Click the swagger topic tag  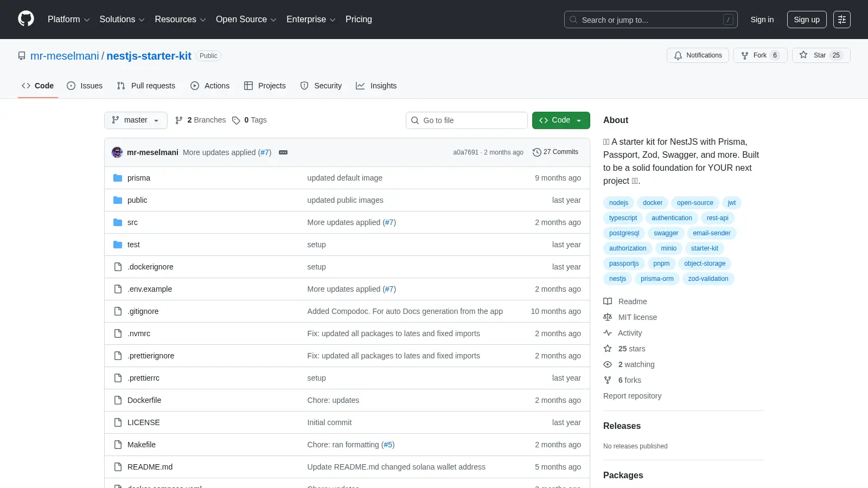(x=666, y=233)
